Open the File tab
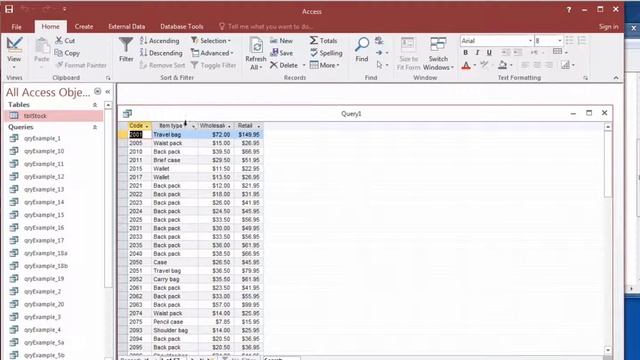640x360 pixels. [x=16, y=27]
